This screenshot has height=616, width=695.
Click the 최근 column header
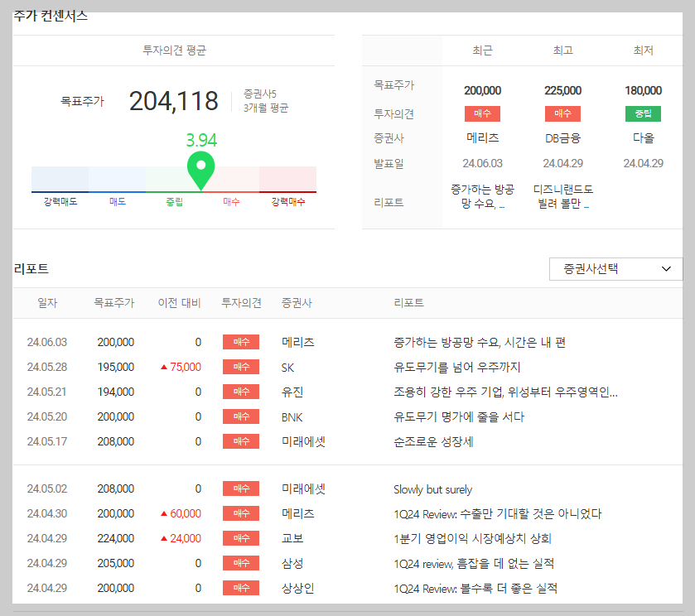point(482,51)
